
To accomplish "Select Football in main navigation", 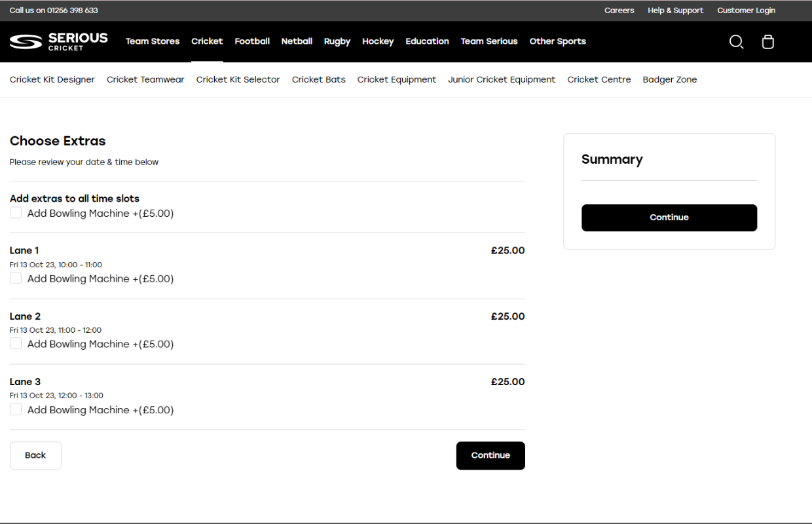I will (252, 41).
